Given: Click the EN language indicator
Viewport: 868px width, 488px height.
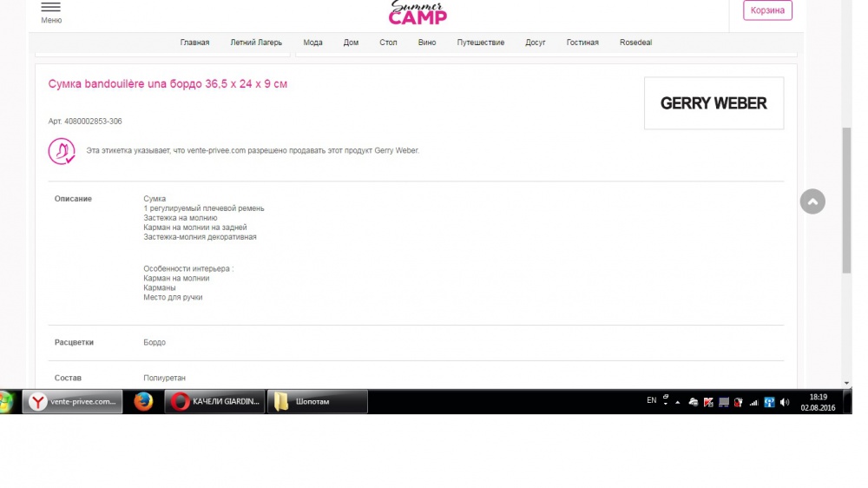Looking at the screenshot, I should pos(652,400).
